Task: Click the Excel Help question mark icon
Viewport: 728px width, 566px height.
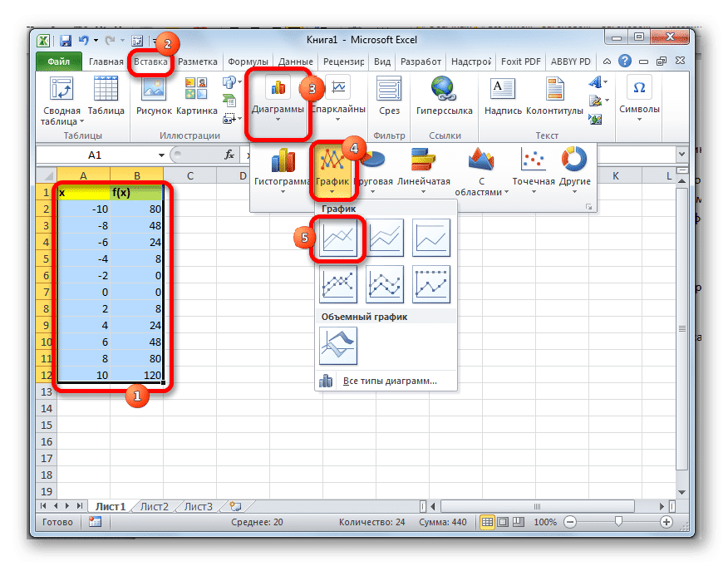Action: [625, 61]
